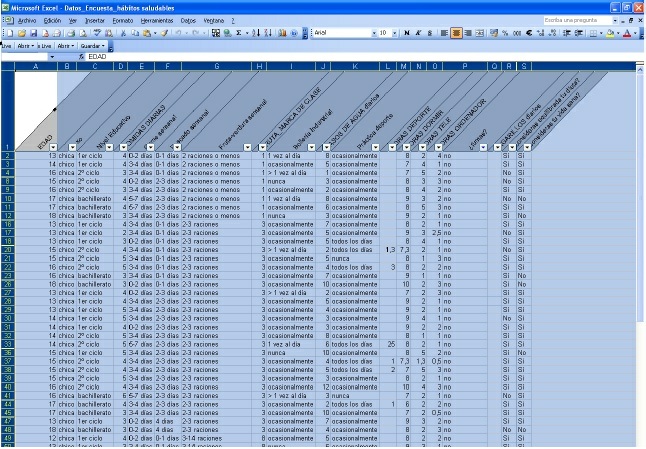Toggle italic formatting (K button)
The width and height of the screenshot is (646, 449).
click(418, 33)
